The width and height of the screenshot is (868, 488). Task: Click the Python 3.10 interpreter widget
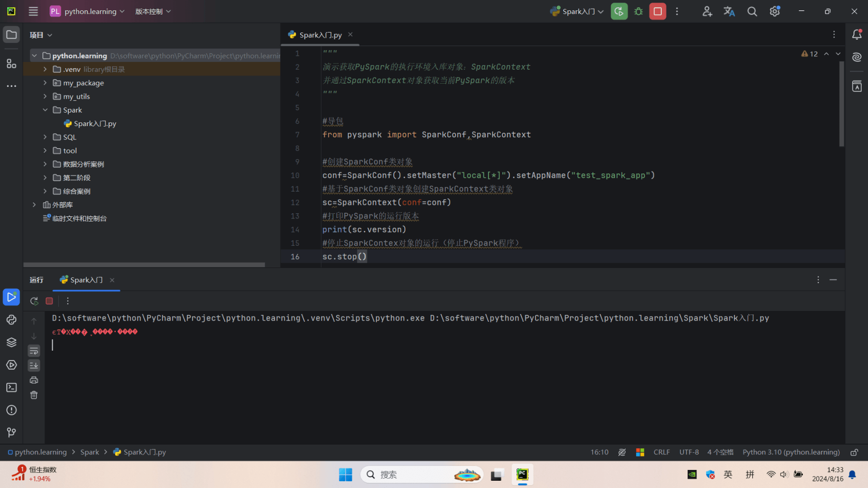click(791, 452)
